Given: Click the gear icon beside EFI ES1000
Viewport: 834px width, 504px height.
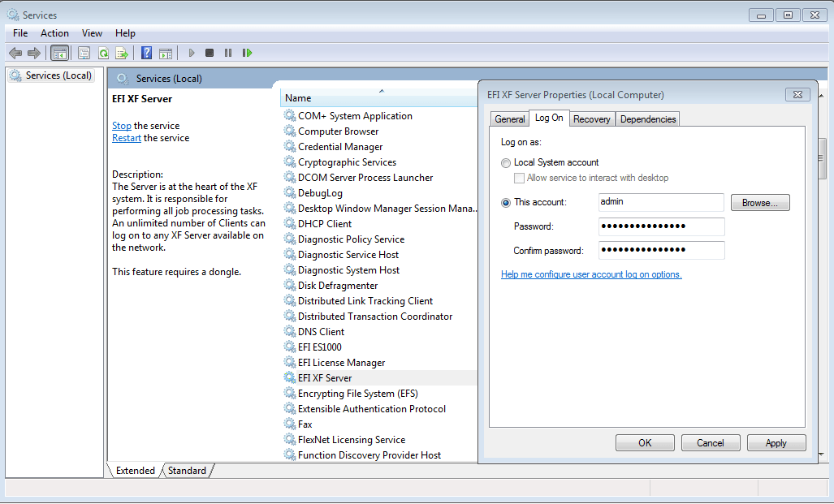Looking at the screenshot, I should [289, 347].
